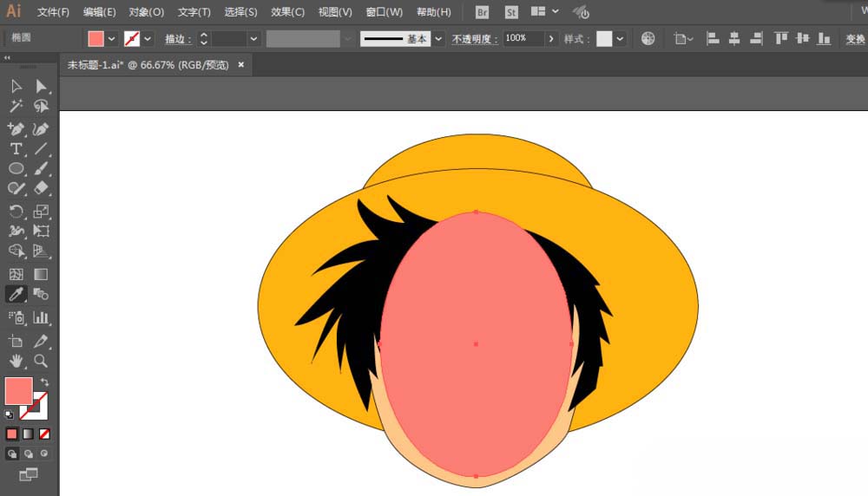Open Adobe Bridge via Br icon
The height and width of the screenshot is (496, 868).
coord(482,11)
